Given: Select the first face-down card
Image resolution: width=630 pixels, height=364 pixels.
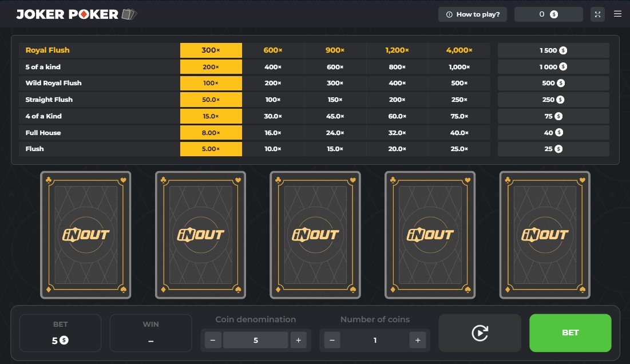Looking at the screenshot, I should coord(86,235).
